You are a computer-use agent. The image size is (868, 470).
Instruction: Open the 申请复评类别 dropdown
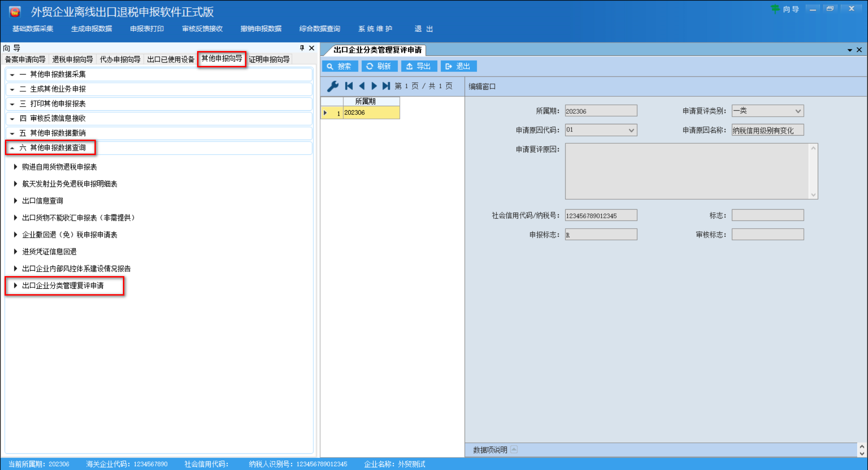(798, 111)
